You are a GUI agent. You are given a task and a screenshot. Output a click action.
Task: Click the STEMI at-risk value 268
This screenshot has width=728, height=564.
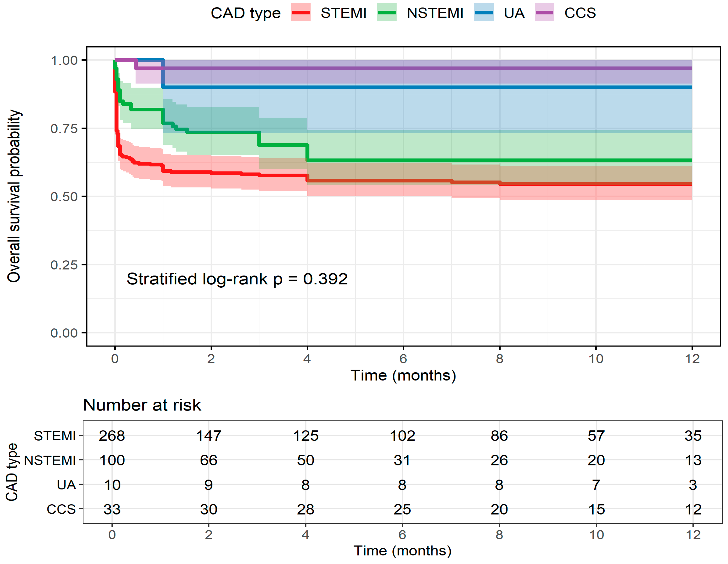[x=112, y=436]
